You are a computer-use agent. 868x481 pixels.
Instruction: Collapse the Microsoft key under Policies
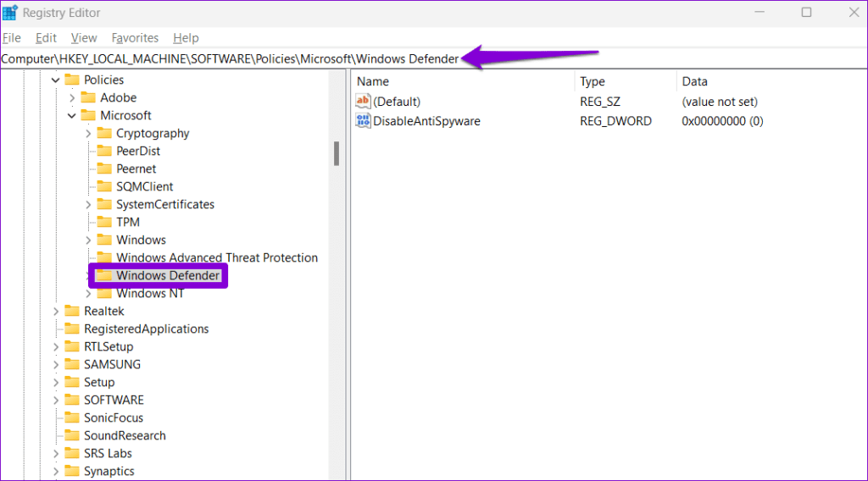pos(72,116)
